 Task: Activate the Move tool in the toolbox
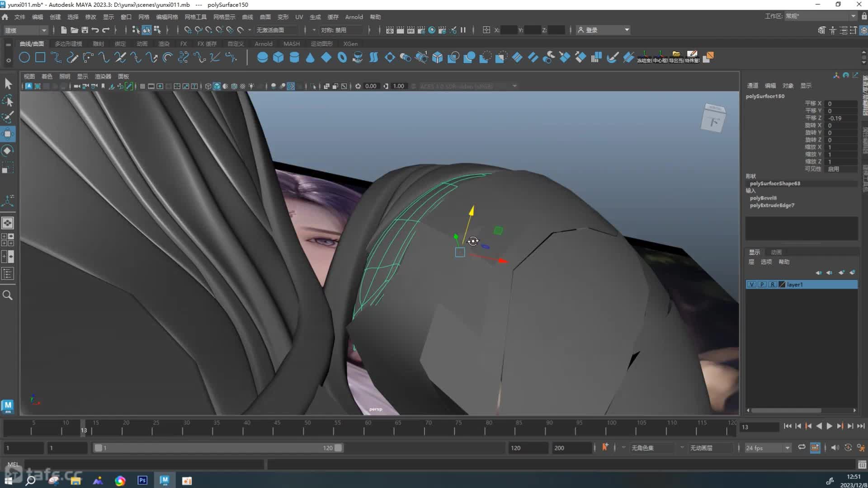tap(8, 134)
